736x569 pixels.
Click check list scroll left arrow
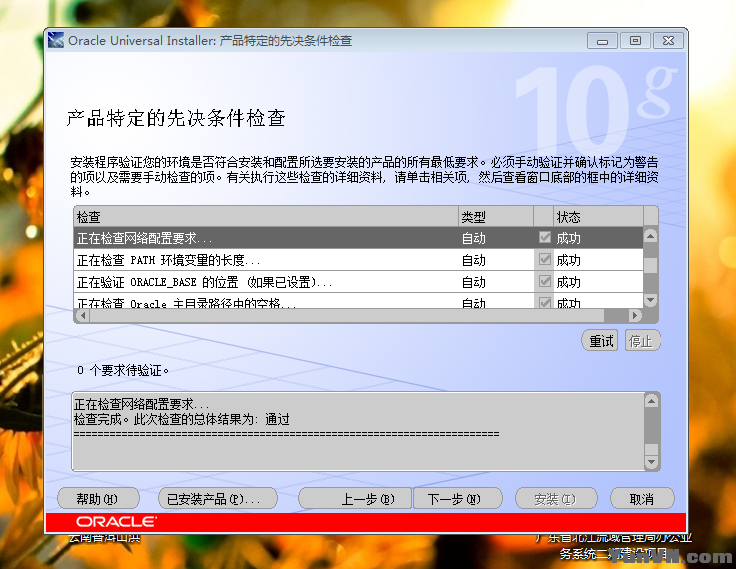83,315
